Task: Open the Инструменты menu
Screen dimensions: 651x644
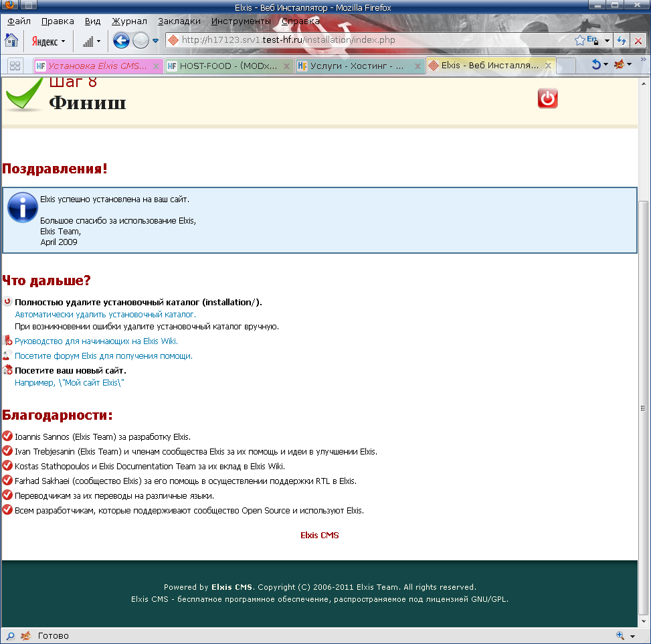Action: tap(241, 21)
